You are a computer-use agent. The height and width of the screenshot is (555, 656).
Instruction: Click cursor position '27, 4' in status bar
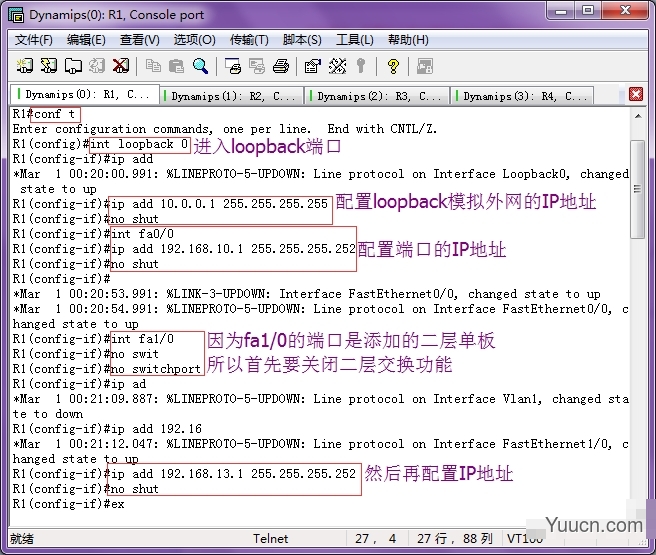coord(376,538)
